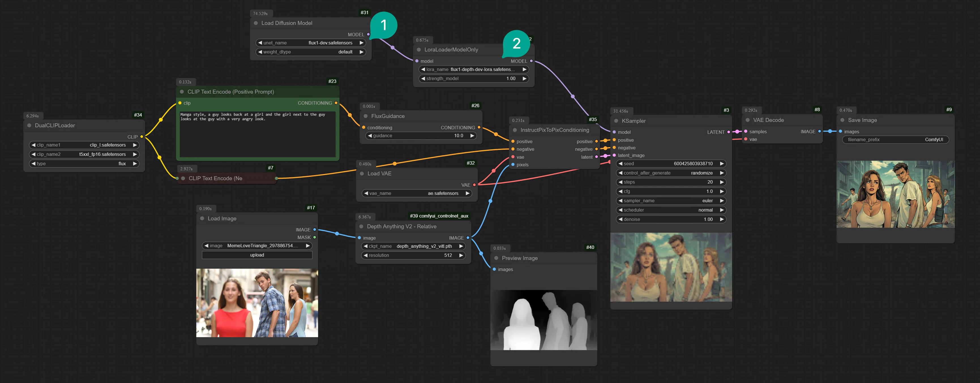
Task: Click the IMAGE output socket of VAE Decode
Action: pos(819,132)
